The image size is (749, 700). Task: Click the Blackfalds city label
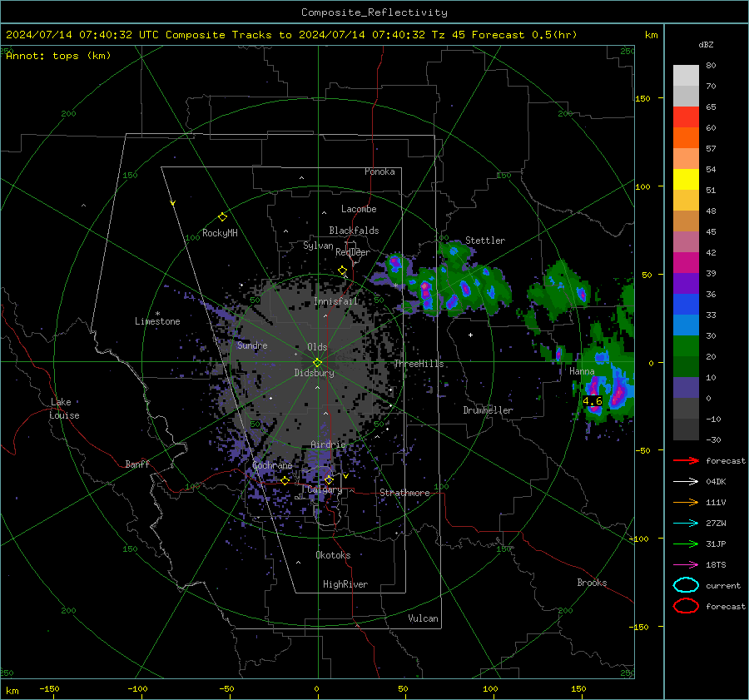click(354, 231)
